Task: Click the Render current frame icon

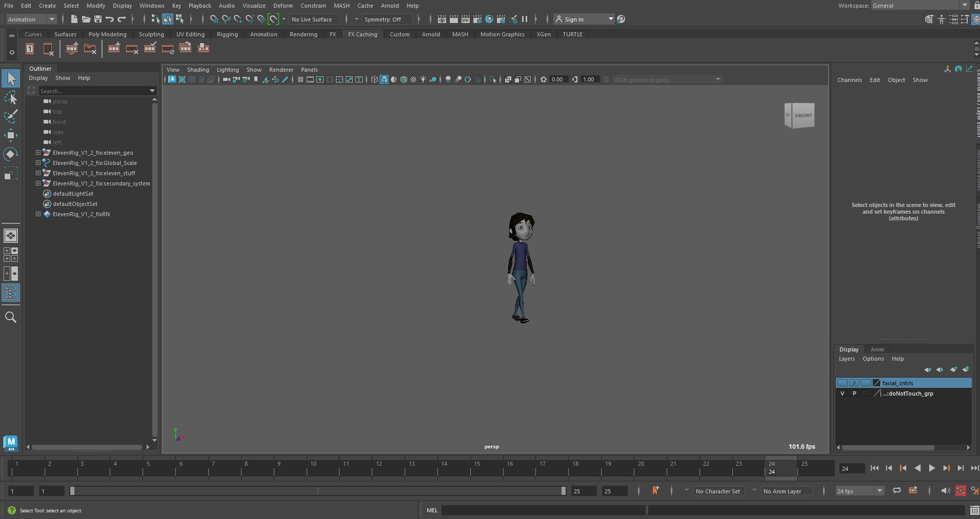Action: tap(453, 19)
